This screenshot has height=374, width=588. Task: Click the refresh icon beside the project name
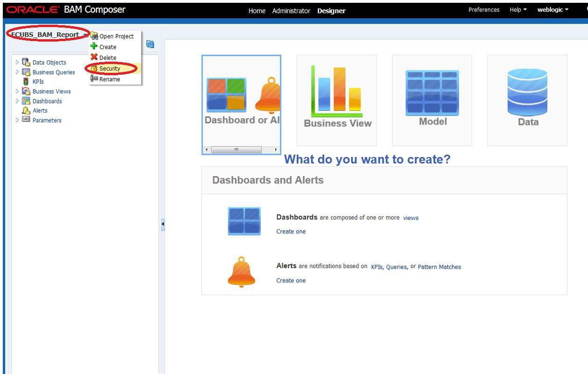point(150,44)
